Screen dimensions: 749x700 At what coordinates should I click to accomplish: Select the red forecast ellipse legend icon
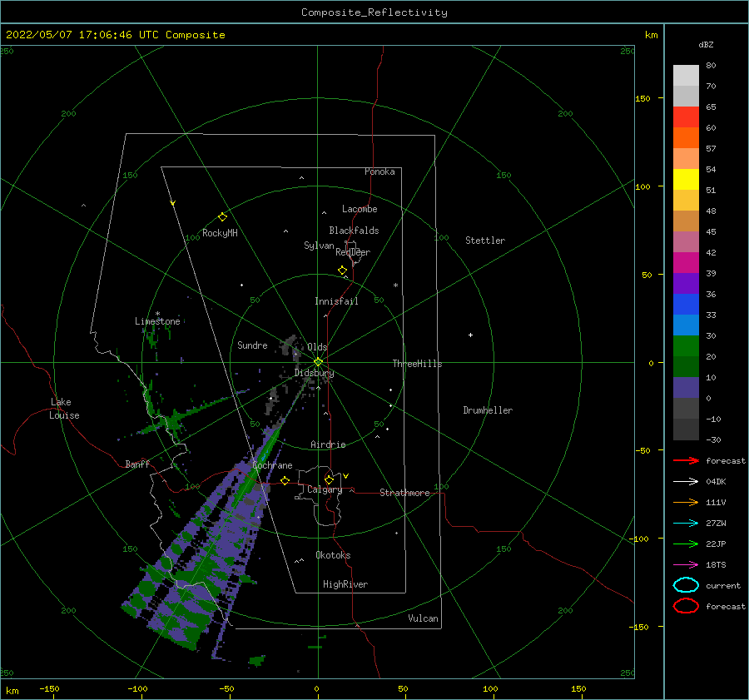[x=686, y=606]
